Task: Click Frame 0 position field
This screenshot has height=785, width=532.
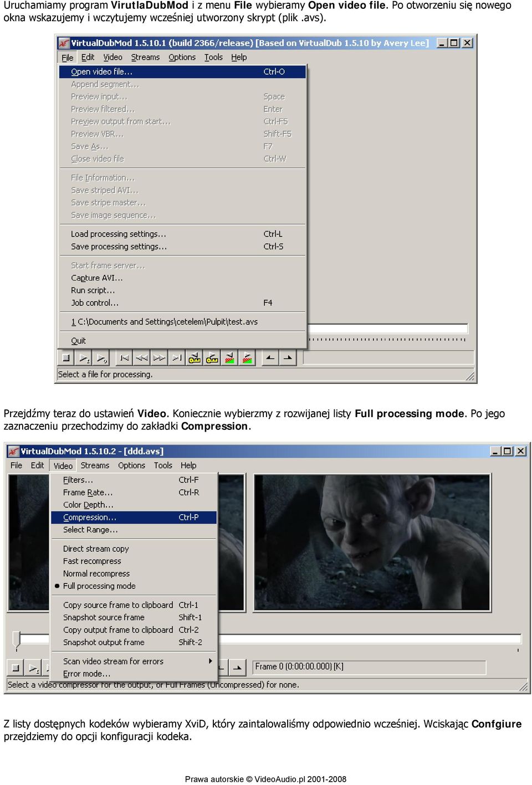Action: pyautogui.click(x=369, y=667)
